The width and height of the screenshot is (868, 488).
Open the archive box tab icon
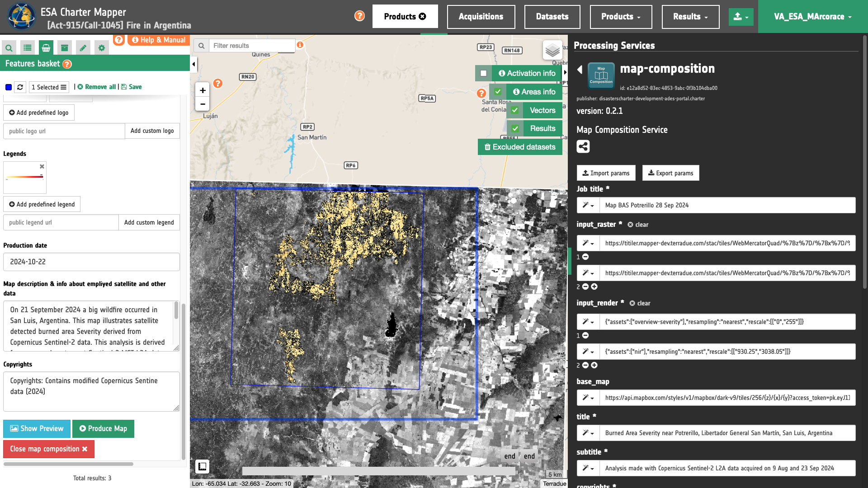65,47
